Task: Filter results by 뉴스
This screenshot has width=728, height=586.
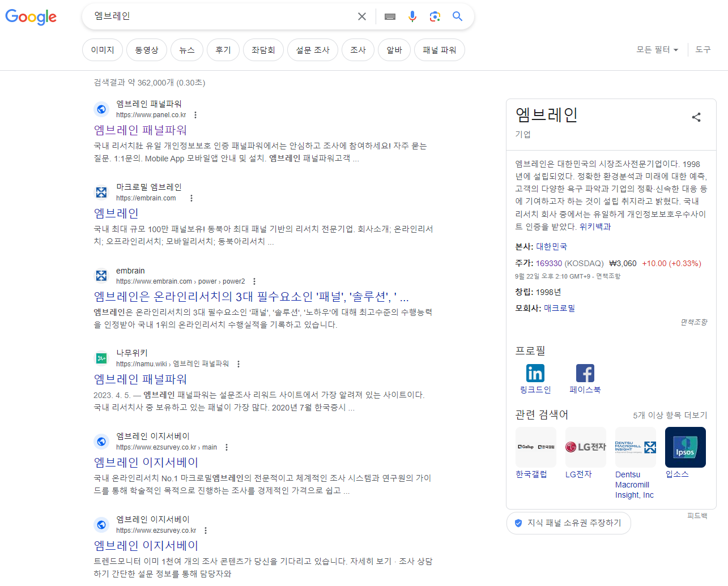Action: 187,50
